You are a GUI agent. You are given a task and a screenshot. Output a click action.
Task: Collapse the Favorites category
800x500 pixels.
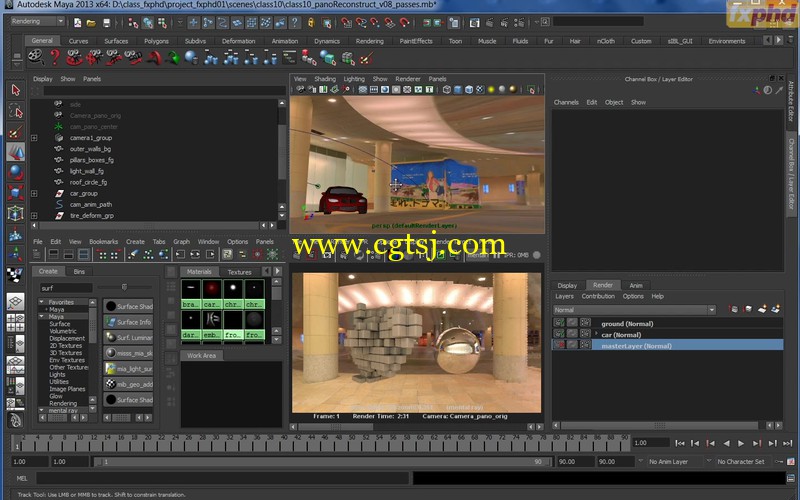pyautogui.click(x=41, y=302)
